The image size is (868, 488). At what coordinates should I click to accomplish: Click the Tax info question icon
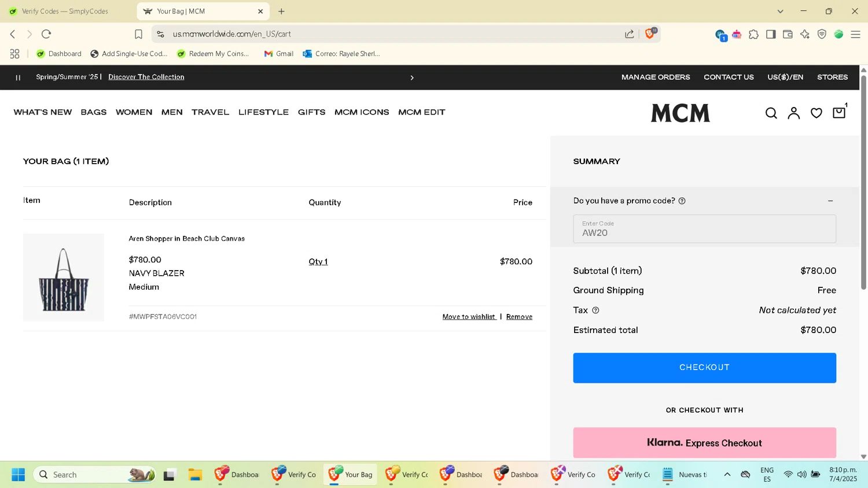595,310
